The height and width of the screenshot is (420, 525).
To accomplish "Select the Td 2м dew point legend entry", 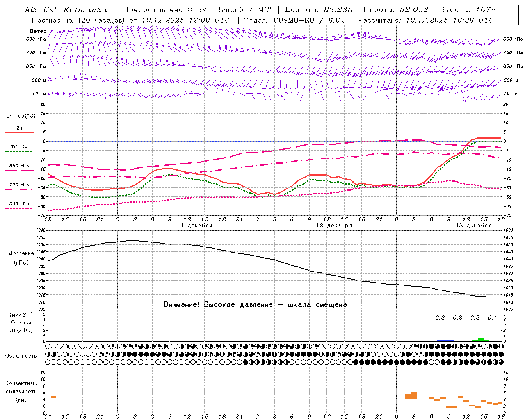I will click(x=19, y=148).
